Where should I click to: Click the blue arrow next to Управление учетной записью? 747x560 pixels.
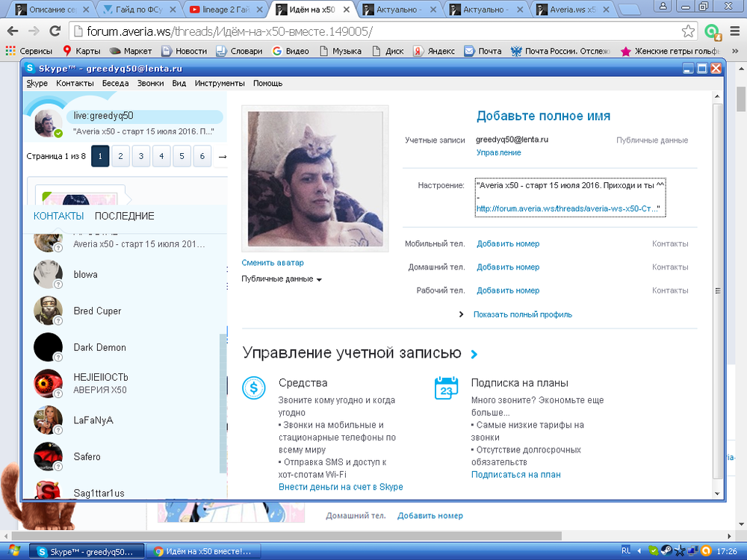[x=474, y=354]
